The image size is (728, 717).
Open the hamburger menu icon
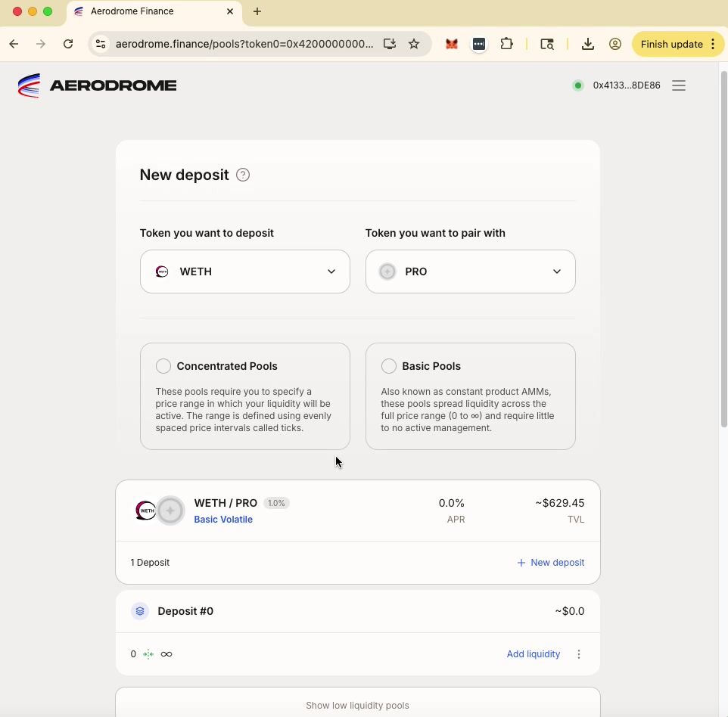[x=679, y=85]
